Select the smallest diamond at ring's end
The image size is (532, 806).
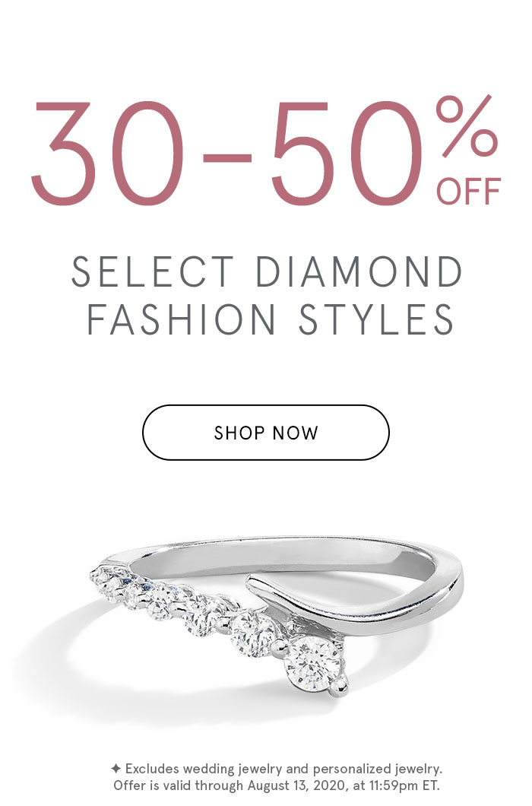click(101, 576)
